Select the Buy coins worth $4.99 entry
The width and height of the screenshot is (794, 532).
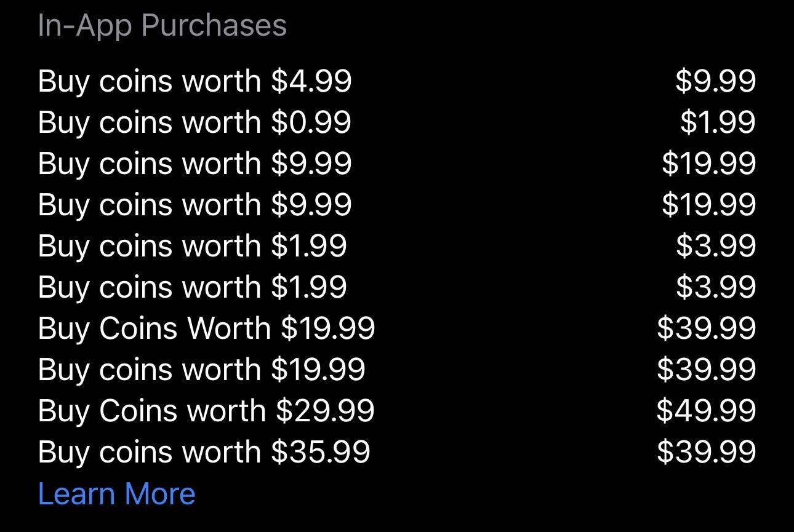tap(194, 82)
